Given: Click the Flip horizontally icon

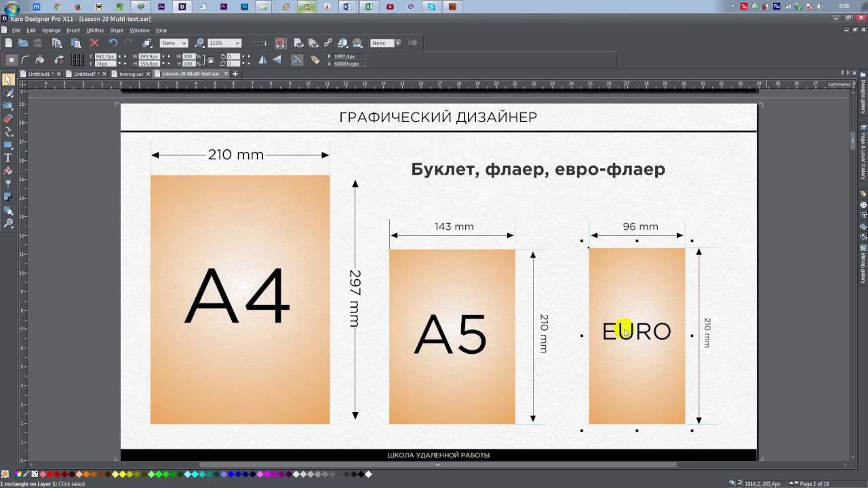Looking at the screenshot, I should click(262, 60).
